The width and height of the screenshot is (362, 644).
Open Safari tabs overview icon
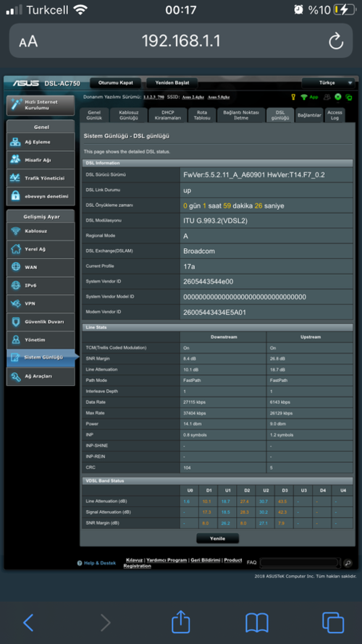click(333, 622)
